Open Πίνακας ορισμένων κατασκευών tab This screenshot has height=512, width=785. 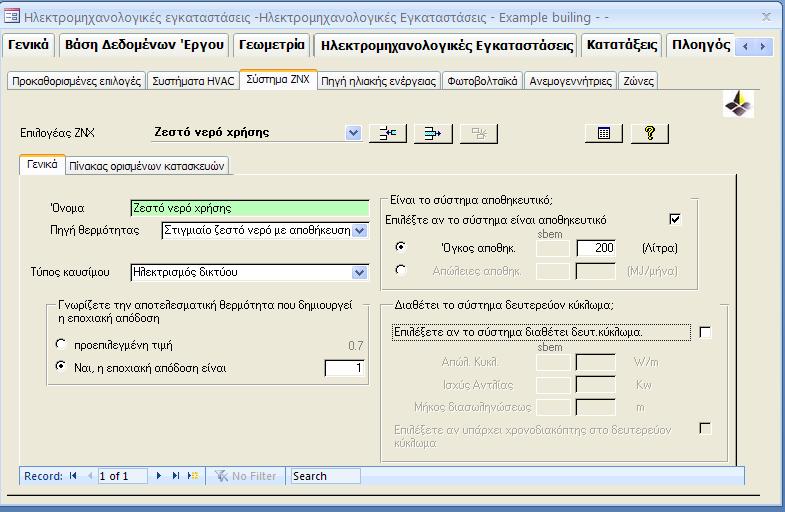click(147, 166)
